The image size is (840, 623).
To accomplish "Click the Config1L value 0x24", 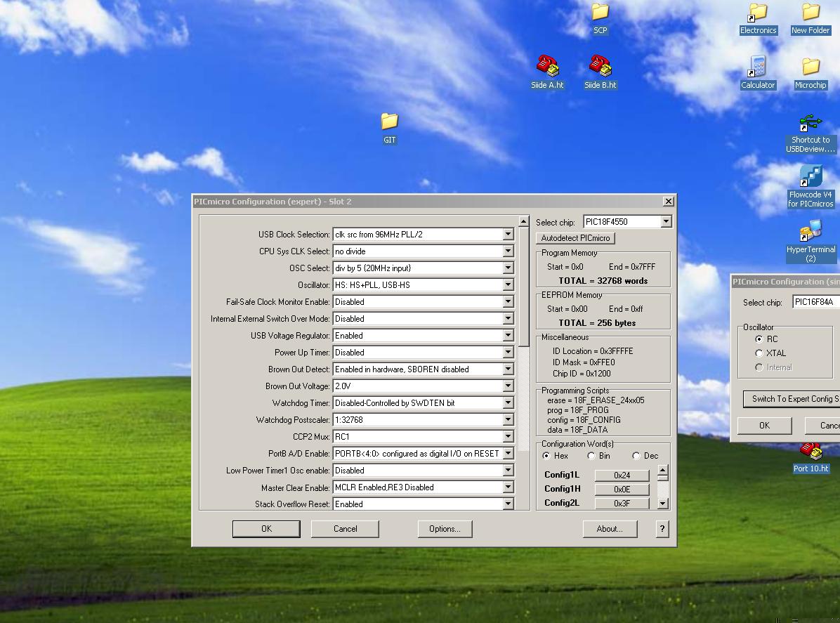I will click(622, 475).
